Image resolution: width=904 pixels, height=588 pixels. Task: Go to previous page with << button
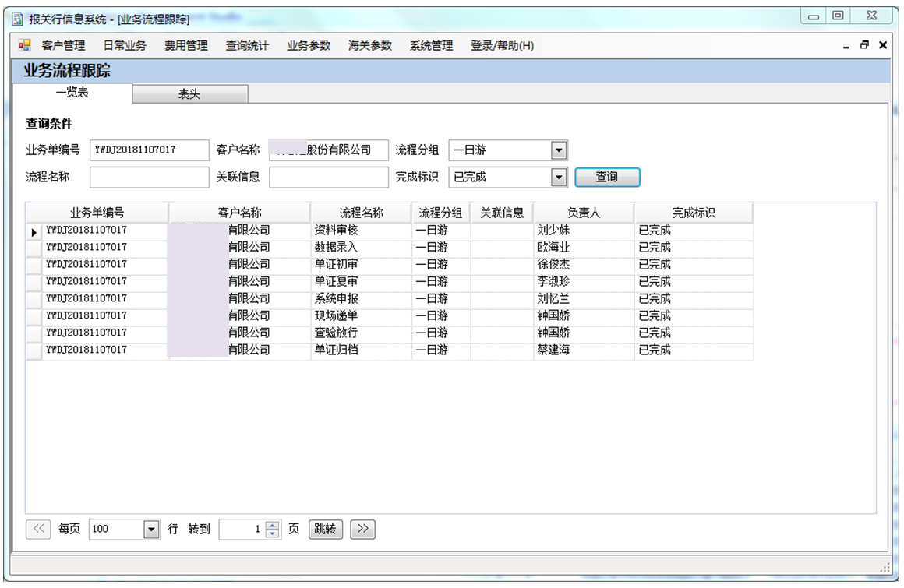pos(38,530)
